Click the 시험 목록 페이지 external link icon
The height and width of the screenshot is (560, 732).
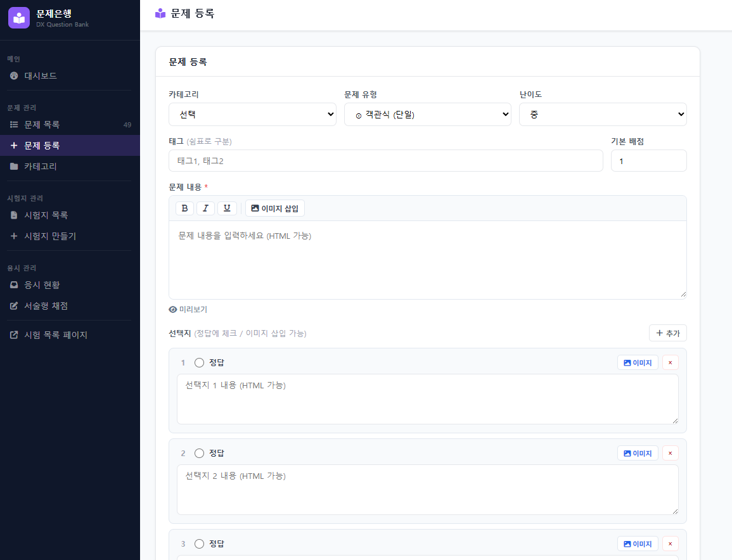[14, 334]
